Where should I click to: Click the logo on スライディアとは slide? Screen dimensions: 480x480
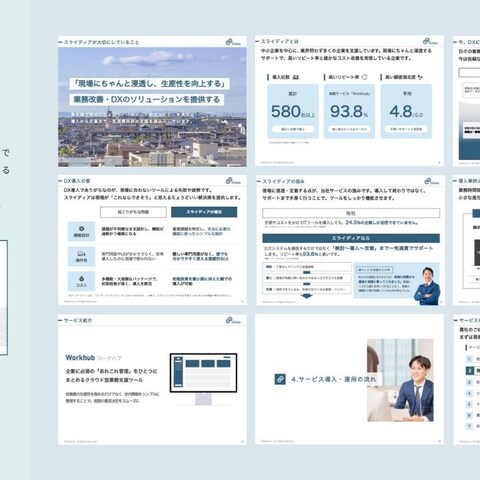[430, 41]
